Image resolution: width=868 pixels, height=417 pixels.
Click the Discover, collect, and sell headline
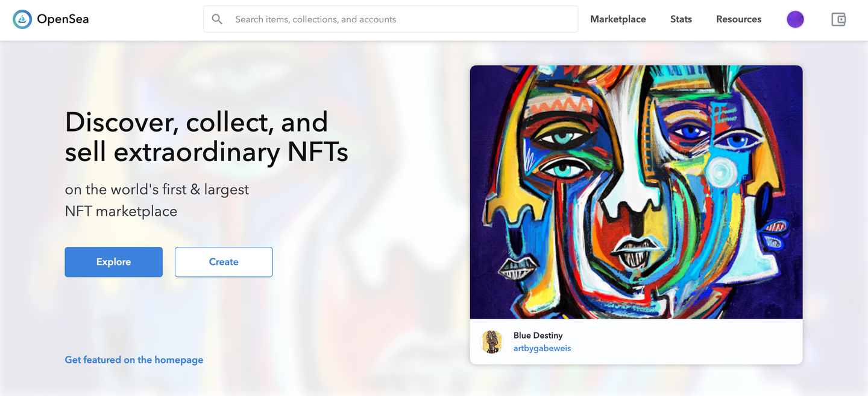[206, 137]
